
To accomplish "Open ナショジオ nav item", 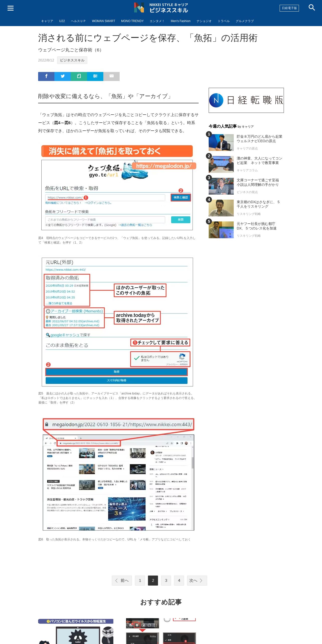I will click(204, 21).
